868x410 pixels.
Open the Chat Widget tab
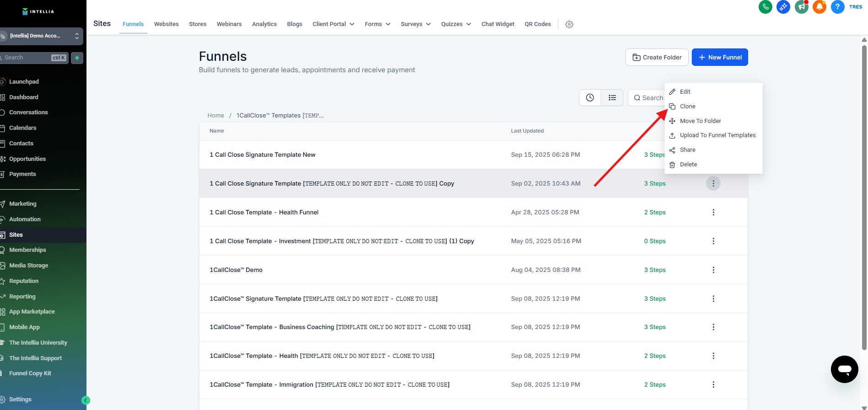pyautogui.click(x=498, y=24)
